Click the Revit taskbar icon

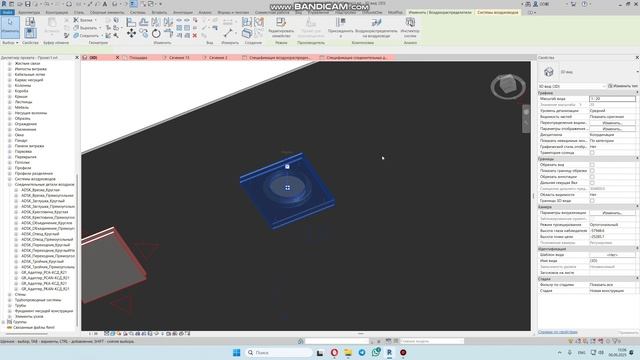click(389, 352)
